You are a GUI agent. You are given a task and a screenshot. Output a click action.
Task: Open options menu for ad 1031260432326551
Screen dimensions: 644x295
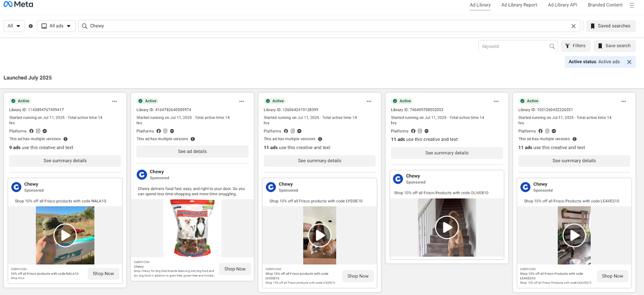[x=623, y=101]
